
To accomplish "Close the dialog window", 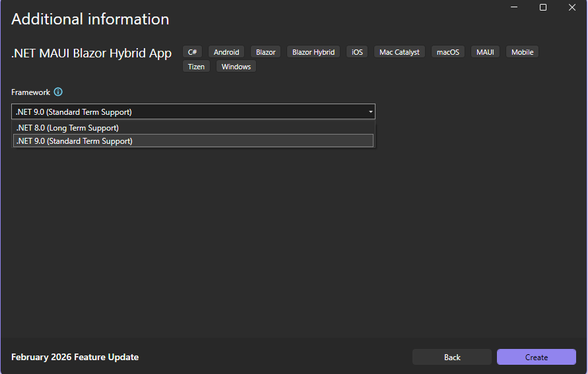I will pos(572,7).
